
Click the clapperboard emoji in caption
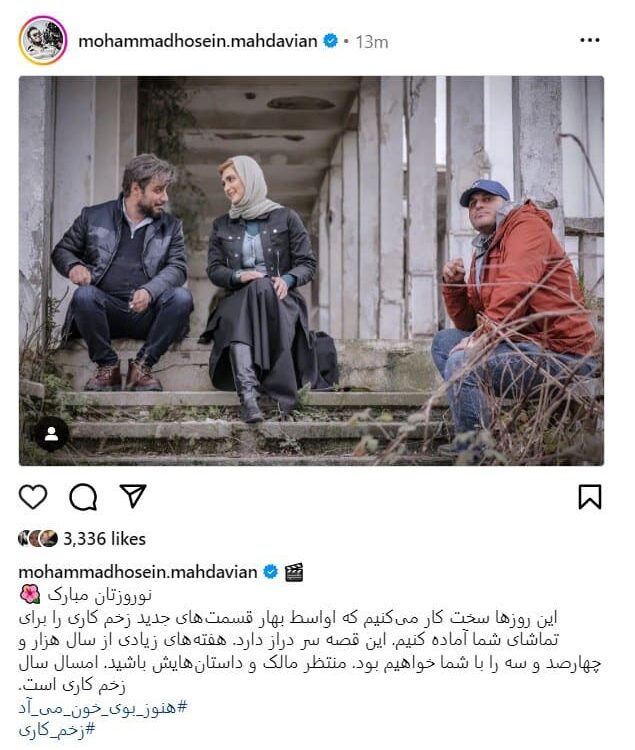pyautogui.click(x=294, y=572)
